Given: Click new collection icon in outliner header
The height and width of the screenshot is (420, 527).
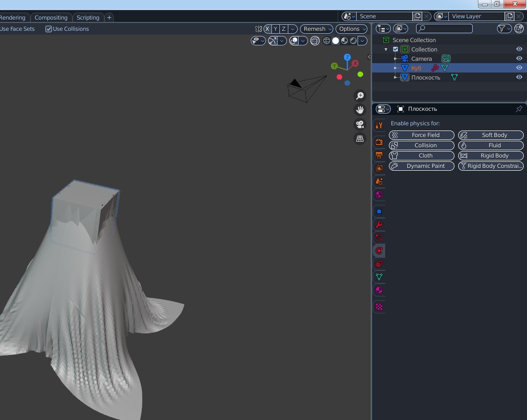Looking at the screenshot, I should click(519, 29).
